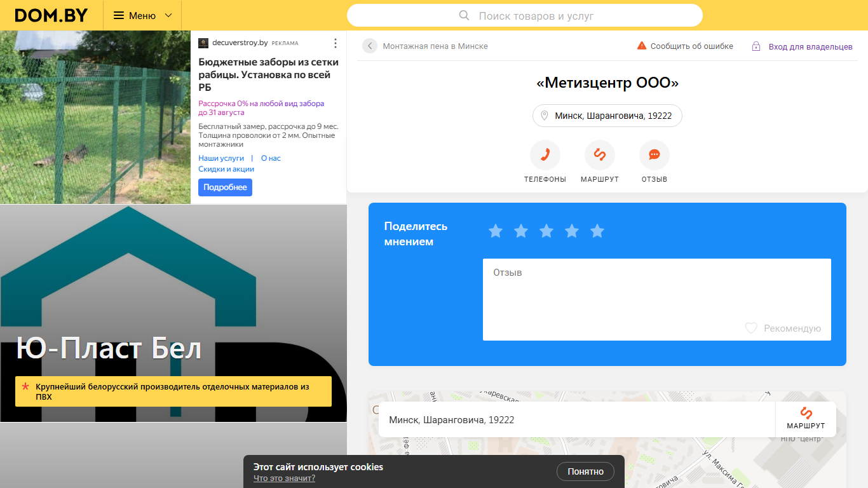
Task: Open О нас ad link
Action: pos(271,158)
